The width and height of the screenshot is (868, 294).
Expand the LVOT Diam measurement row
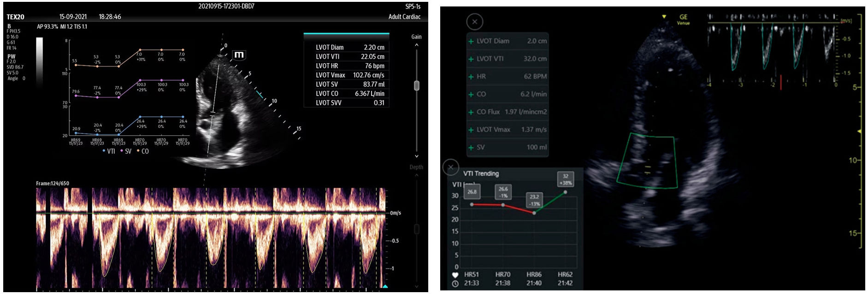click(471, 42)
